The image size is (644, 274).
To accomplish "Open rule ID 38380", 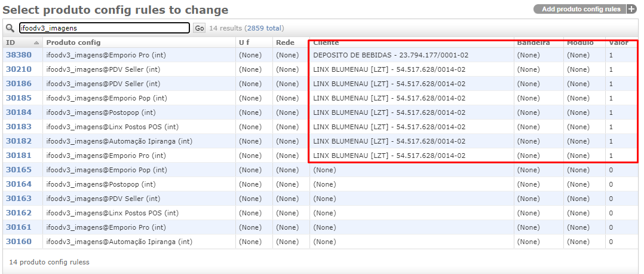I will point(19,55).
